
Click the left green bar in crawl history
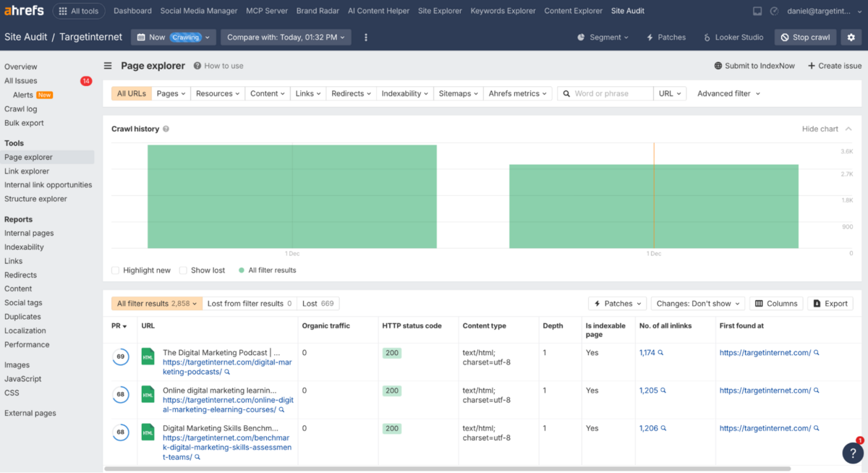click(x=292, y=197)
